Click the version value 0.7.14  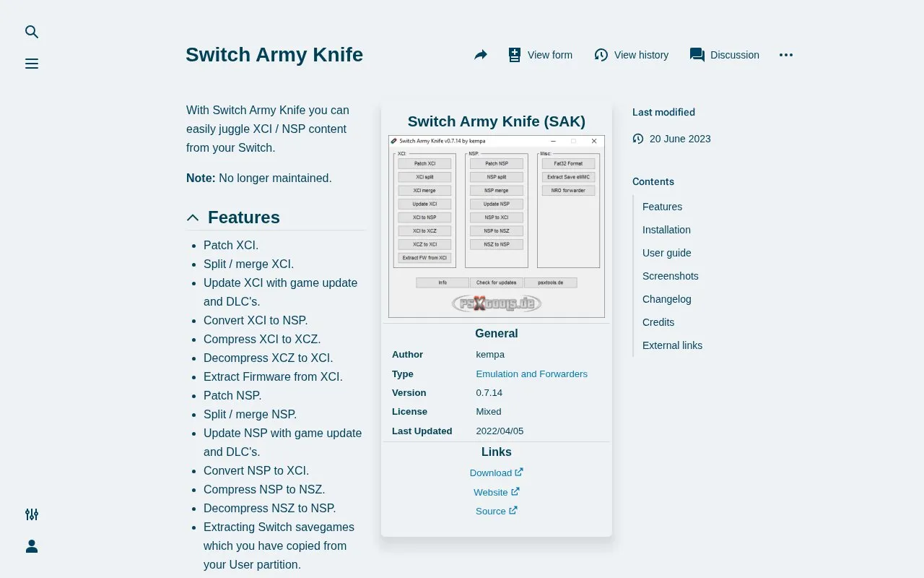(489, 393)
